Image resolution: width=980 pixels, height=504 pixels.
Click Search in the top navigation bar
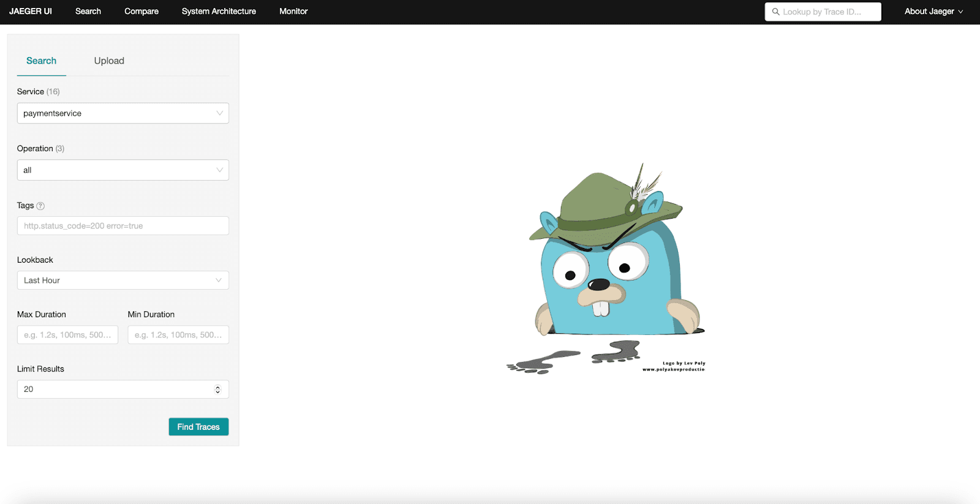[x=88, y=12]
